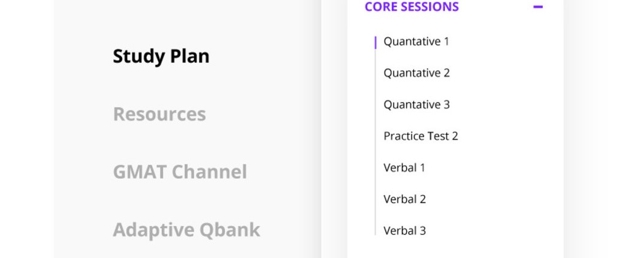Click the vertical line beside Verbal 2
This screenshot has height=258, width=644.
point(375,199)
